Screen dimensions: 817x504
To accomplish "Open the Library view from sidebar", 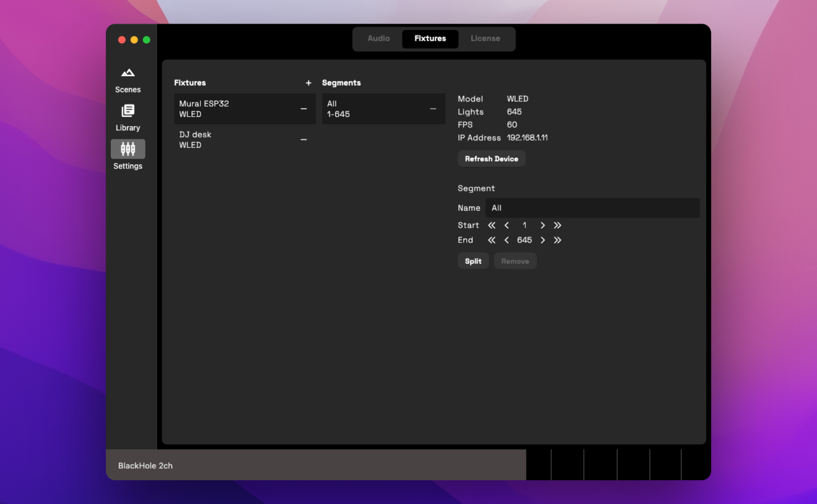I will [128, 118].
